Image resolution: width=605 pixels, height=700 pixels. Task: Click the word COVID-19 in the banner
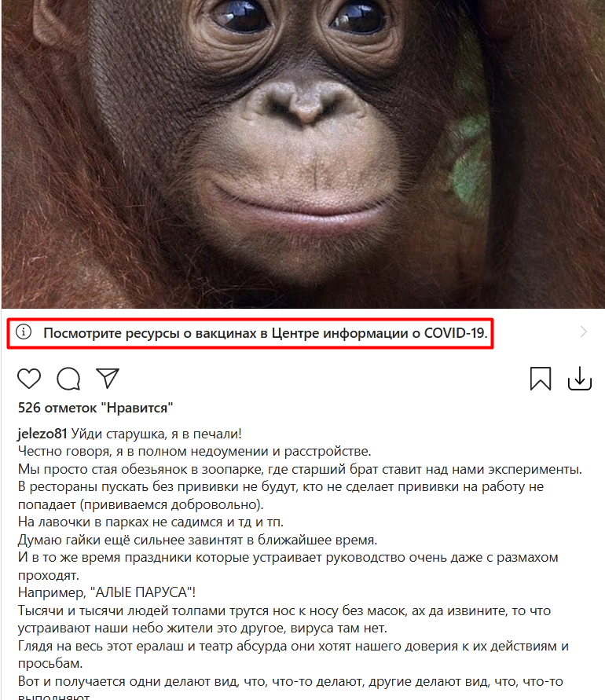click(456, 333)
